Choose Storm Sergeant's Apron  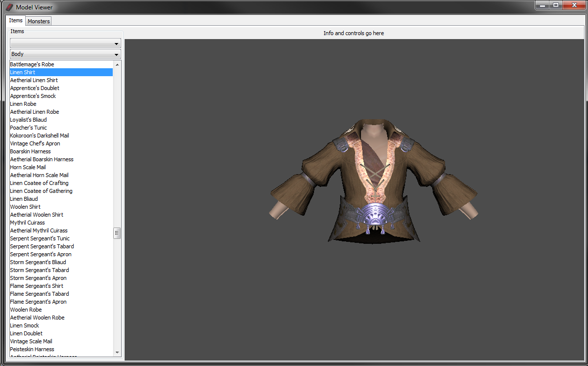click(x=61, y=278)
